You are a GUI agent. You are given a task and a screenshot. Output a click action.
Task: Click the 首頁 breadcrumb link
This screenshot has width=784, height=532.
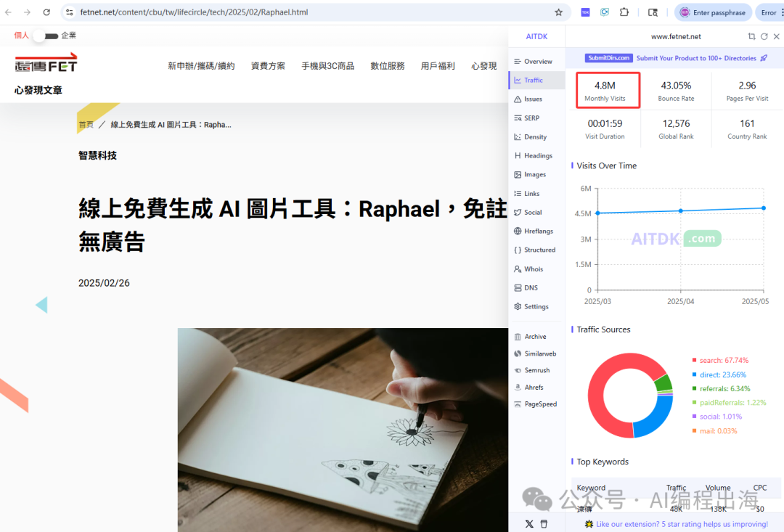pyautogui.click(x=86, y=125)
